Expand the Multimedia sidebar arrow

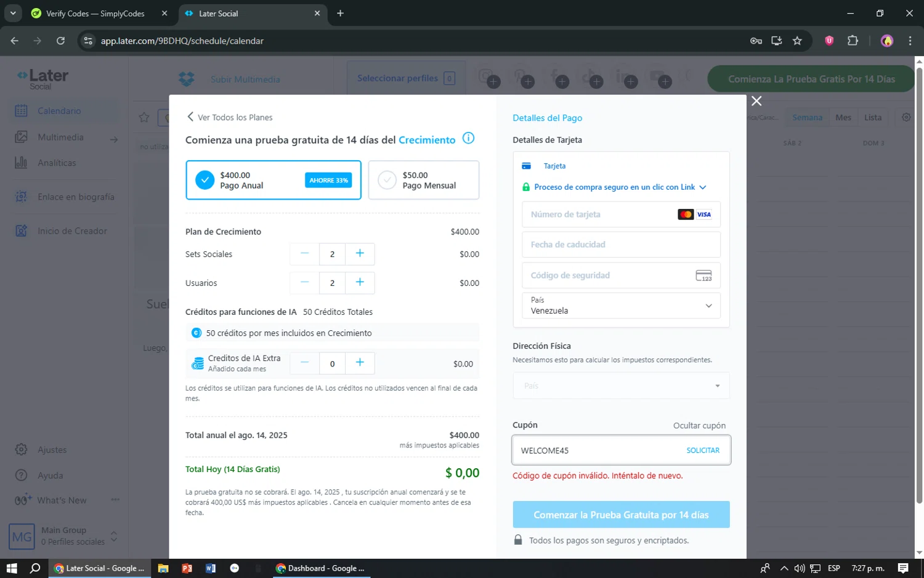click(114, 140)
